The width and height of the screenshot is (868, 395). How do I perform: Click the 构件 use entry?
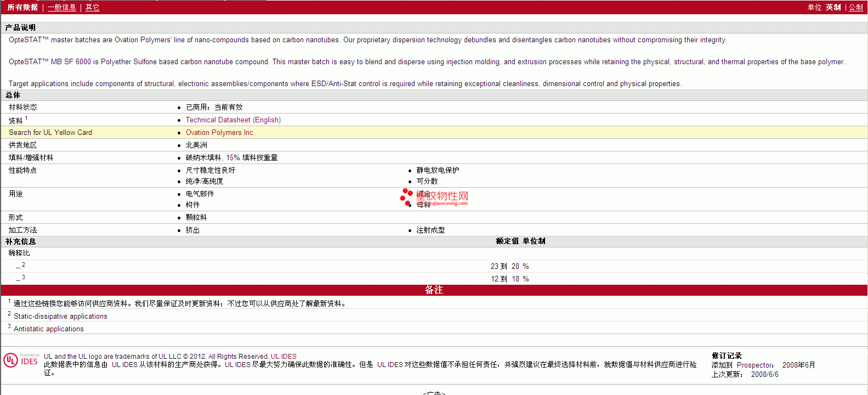point(192,205)
